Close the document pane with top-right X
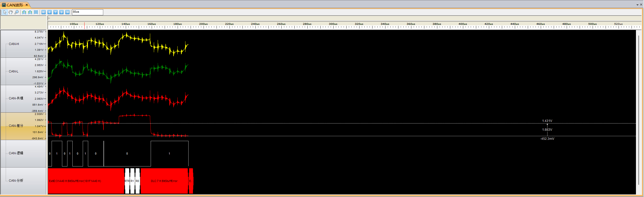 pos(641,5)
